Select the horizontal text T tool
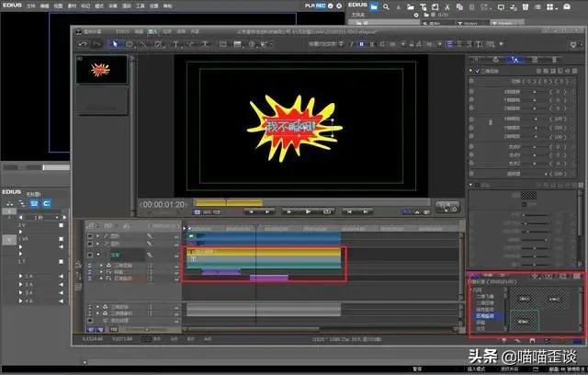Screen dimensions: 588x375 coord(175,44)
